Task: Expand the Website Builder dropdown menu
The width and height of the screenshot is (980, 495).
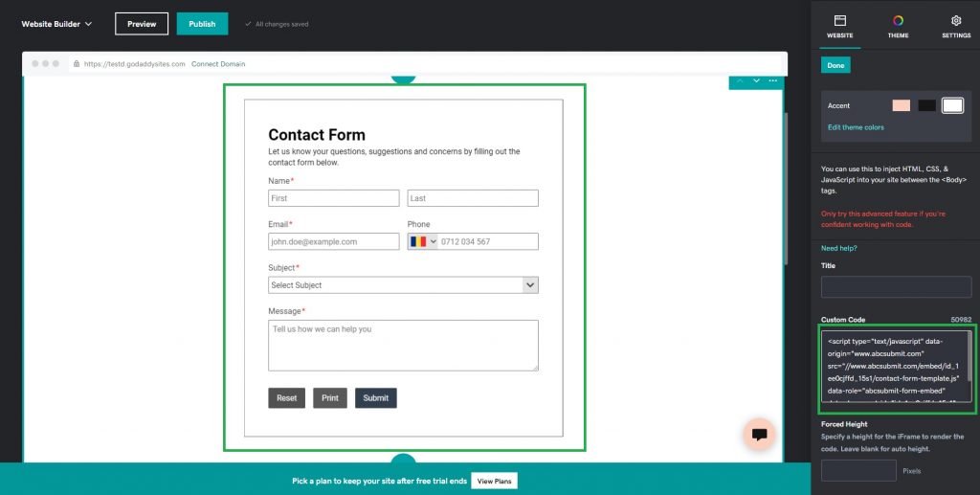Action: tap(57, 24)
